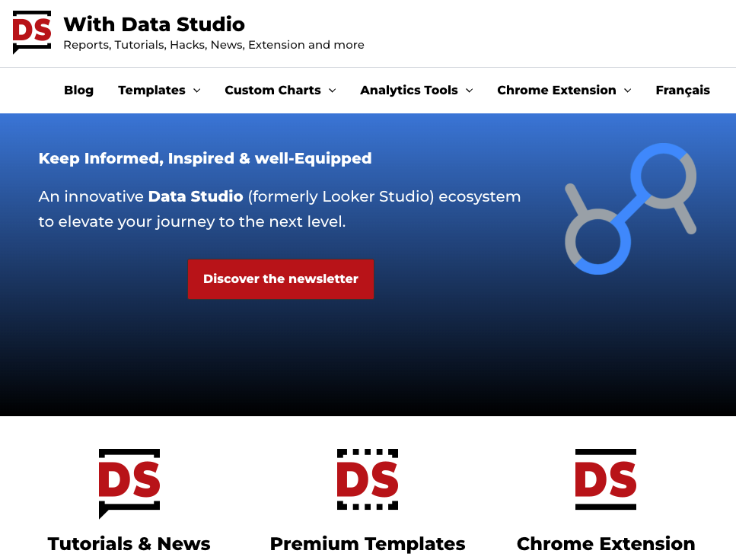Open the Templates menu item

tap(151, 90)
